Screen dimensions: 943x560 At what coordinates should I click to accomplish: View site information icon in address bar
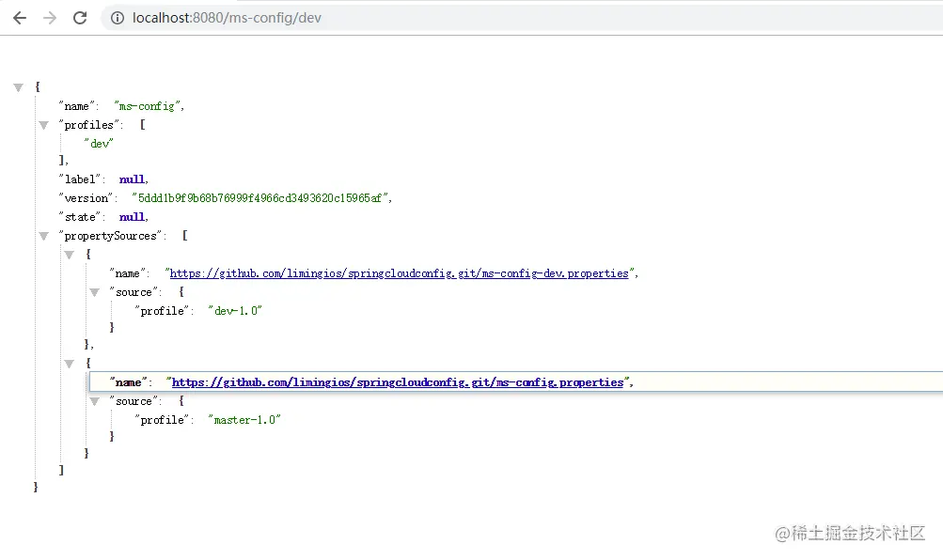click(118, 18)
